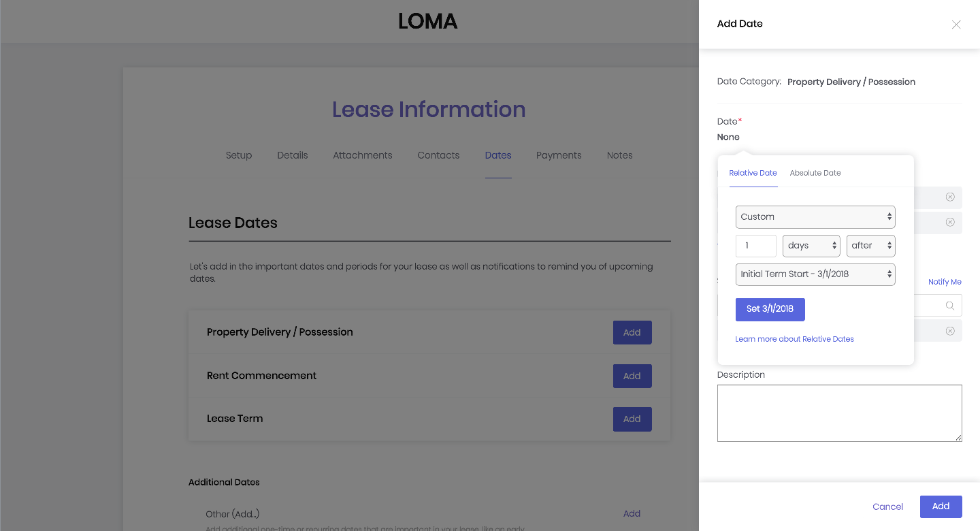
Task: Click inside the Description text area
Action: [839, 413]
